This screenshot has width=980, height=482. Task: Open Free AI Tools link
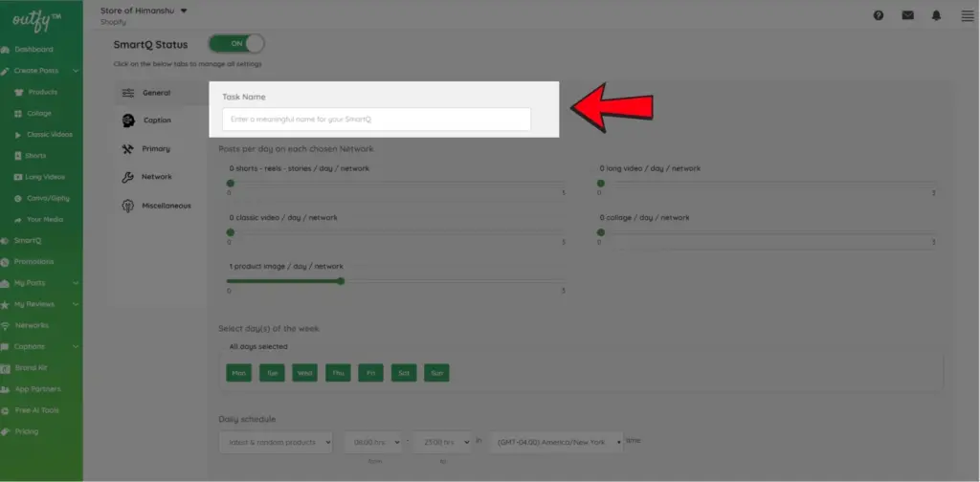coord(36,410)
